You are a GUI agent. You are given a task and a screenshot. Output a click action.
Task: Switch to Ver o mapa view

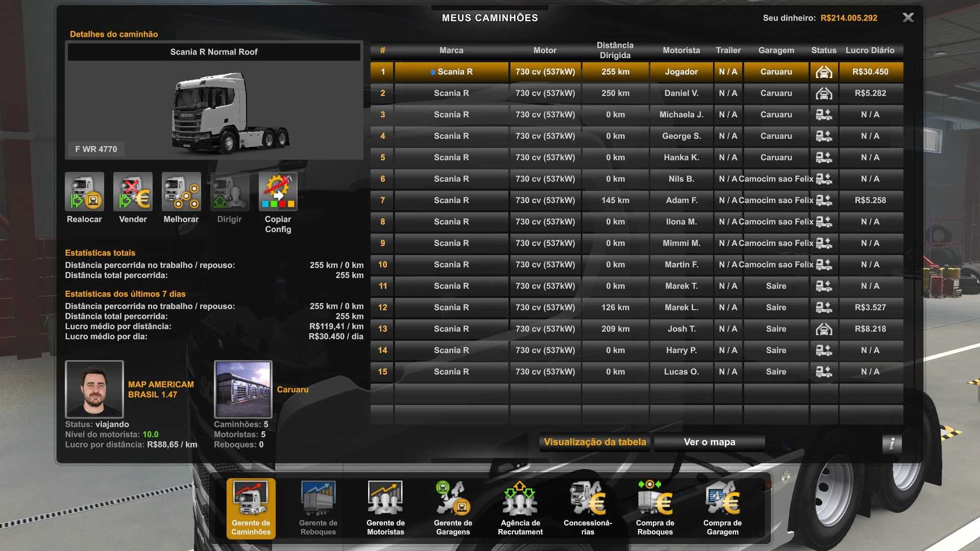coord(709,442)
